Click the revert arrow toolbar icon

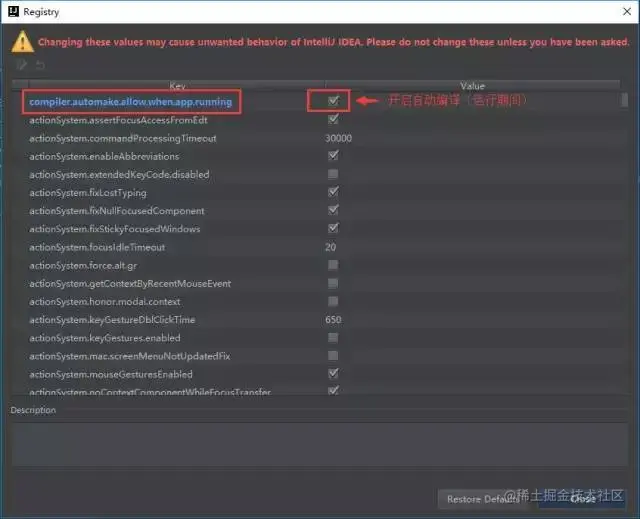tap(40, 65)
